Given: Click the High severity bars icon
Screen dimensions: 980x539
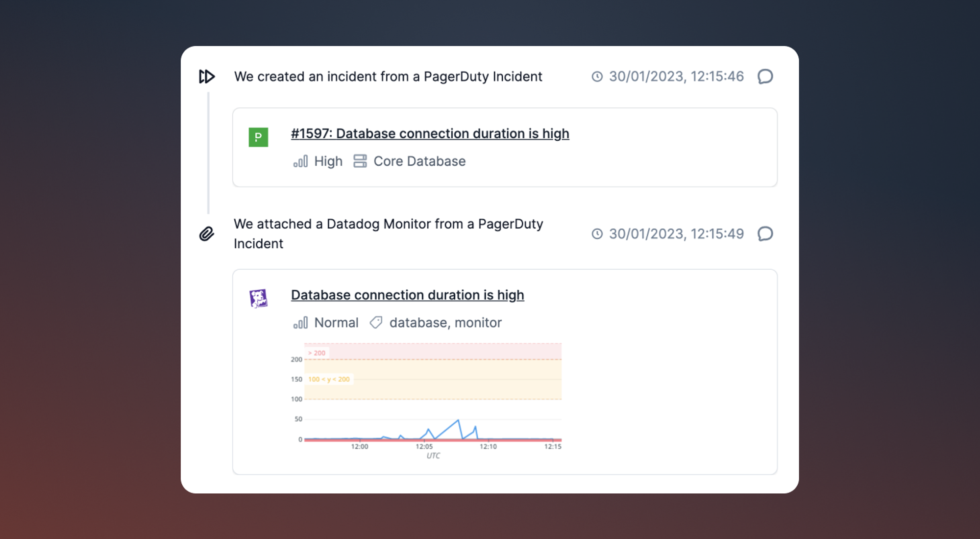Looking at the screenshot, I should point(300,161).
